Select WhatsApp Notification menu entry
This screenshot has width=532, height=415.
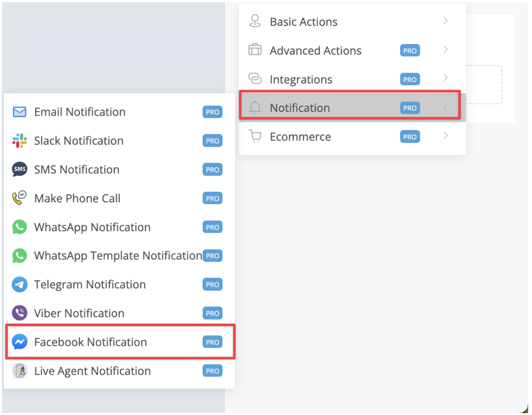tap(119, 227)
